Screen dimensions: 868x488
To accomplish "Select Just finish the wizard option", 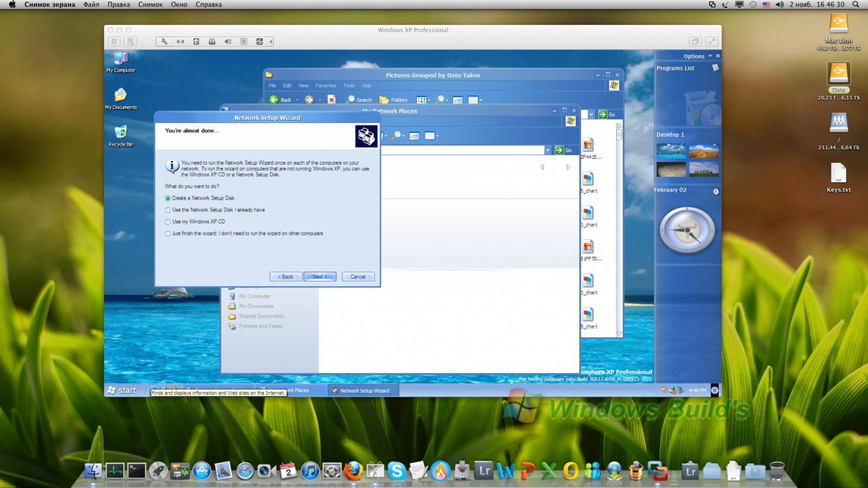I will pyautogui.click(x=244, y=234).
